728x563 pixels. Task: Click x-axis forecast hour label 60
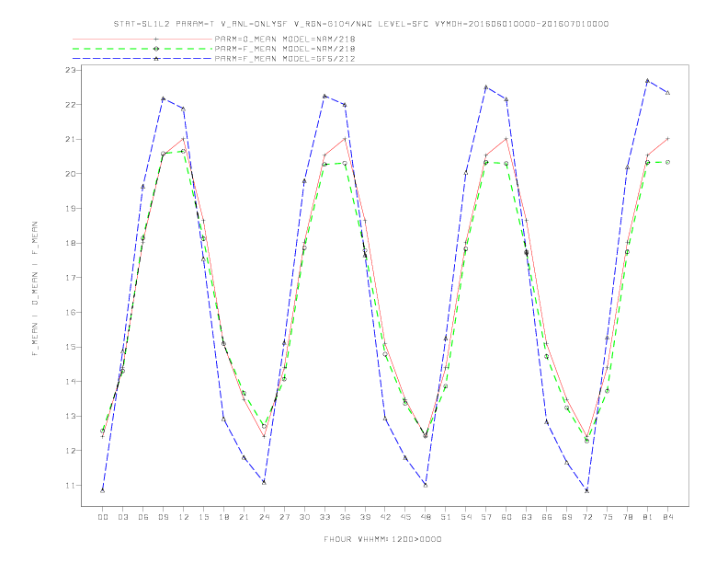point(506,517)
